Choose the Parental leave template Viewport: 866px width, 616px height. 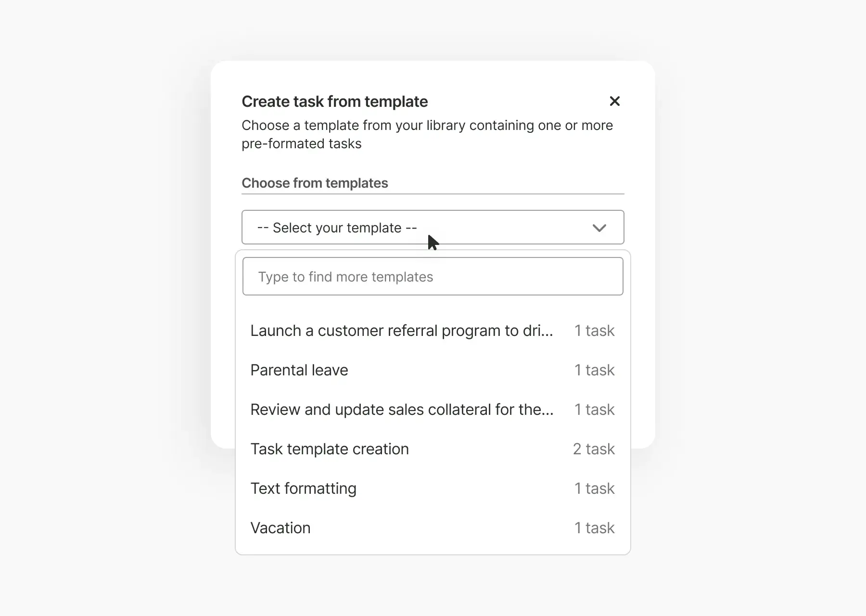click(299, 370)
